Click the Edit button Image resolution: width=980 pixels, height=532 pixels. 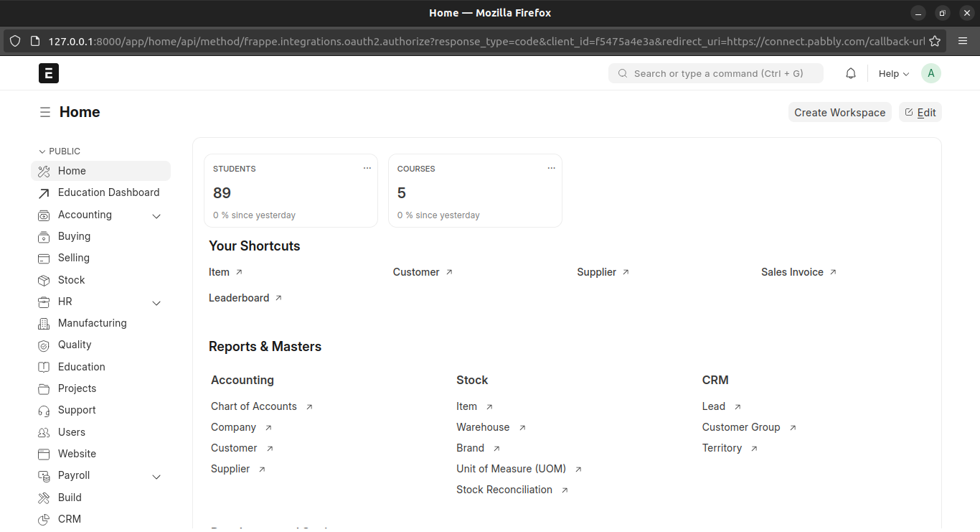[920, 112]
